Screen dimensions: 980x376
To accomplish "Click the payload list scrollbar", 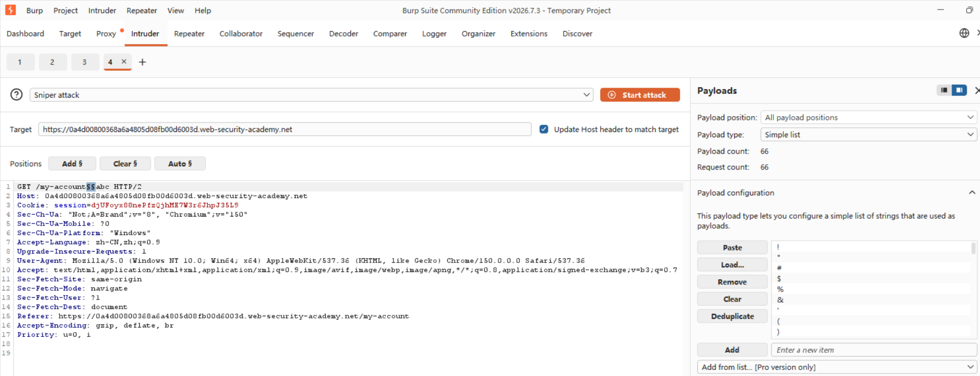I will 973,248.
